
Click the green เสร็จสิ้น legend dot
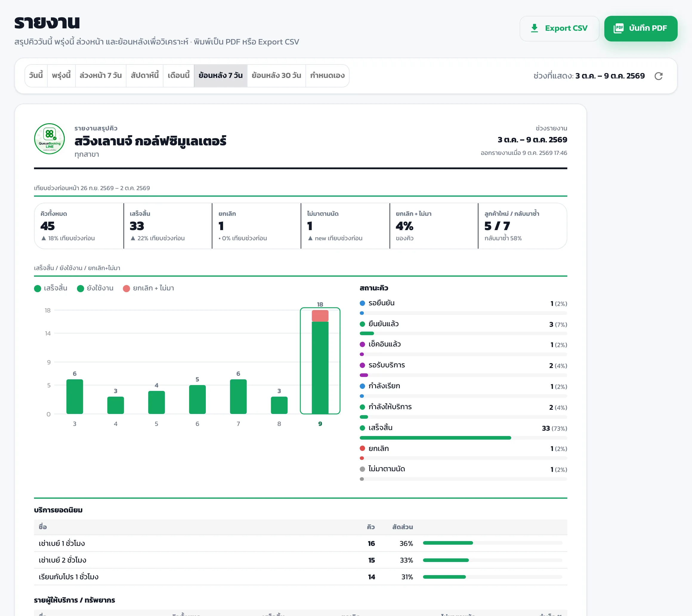[x=38, y=288]
